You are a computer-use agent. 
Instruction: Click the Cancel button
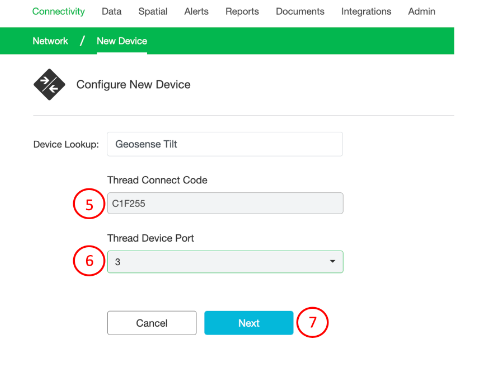pos(152,323)
